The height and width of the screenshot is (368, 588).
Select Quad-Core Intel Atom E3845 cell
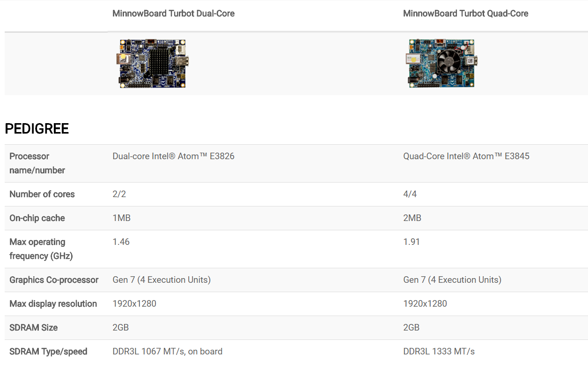tap(466, 156)
